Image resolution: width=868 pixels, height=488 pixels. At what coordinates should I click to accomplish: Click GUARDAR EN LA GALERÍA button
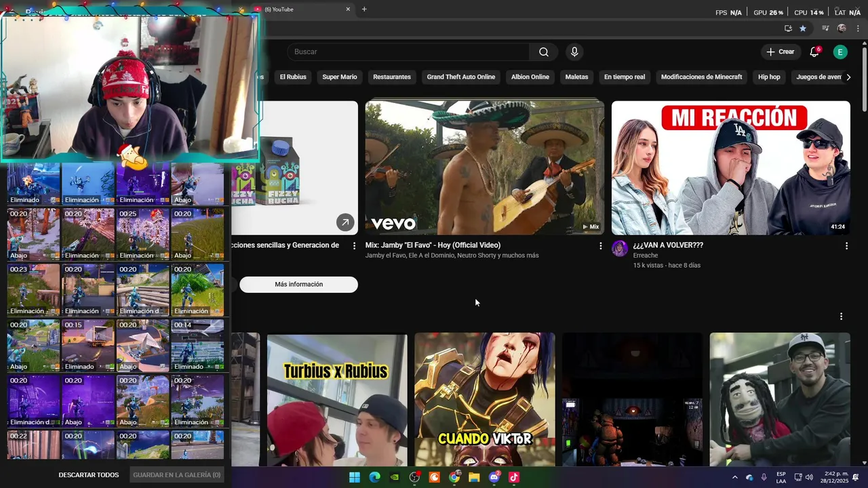pyautogui.click(x=177, y=475)
